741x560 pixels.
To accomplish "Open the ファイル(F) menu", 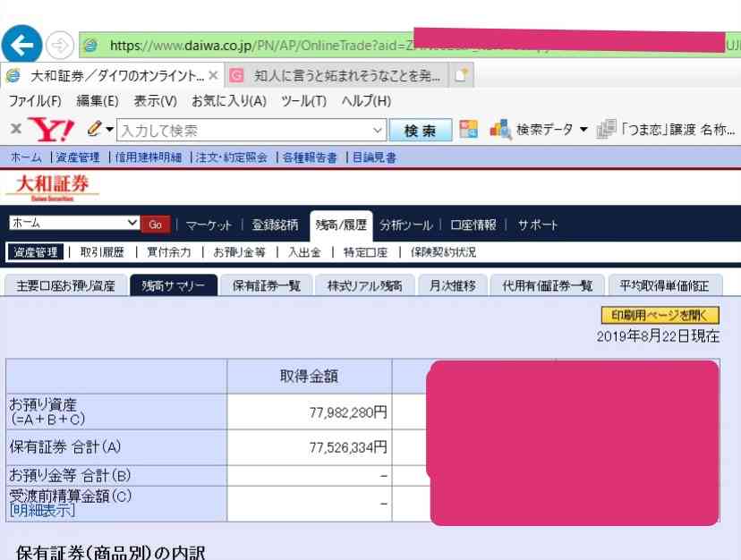I will [x=35, y=101].
